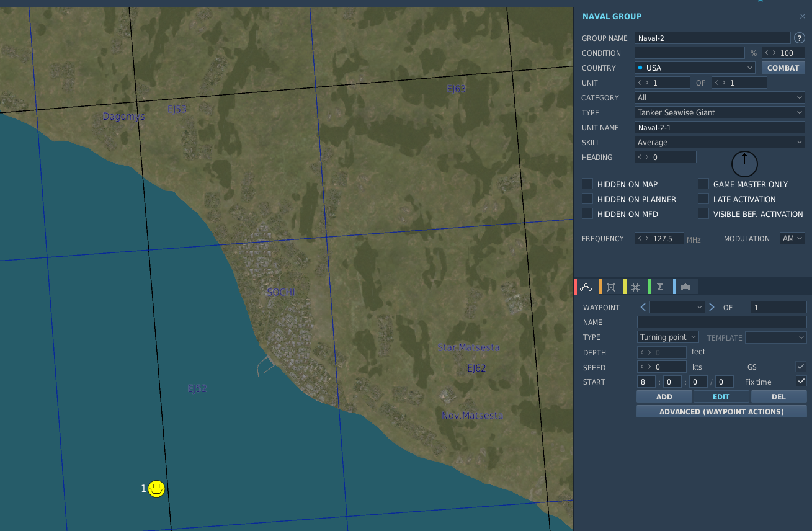Image resolution: width=812 pixels, height=531 pixels.
Task: Uncheck the GS ground speed checkbox
Action: coord(801,367)
